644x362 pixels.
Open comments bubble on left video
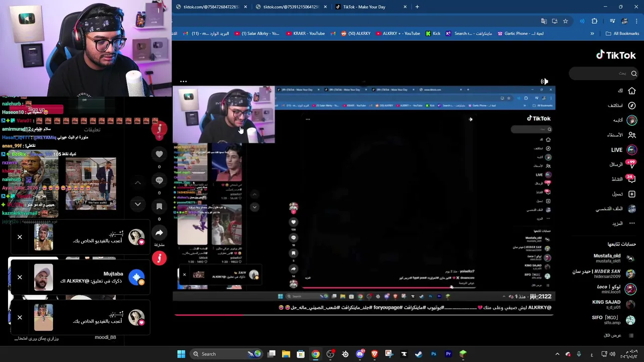(x=159, y=180)
